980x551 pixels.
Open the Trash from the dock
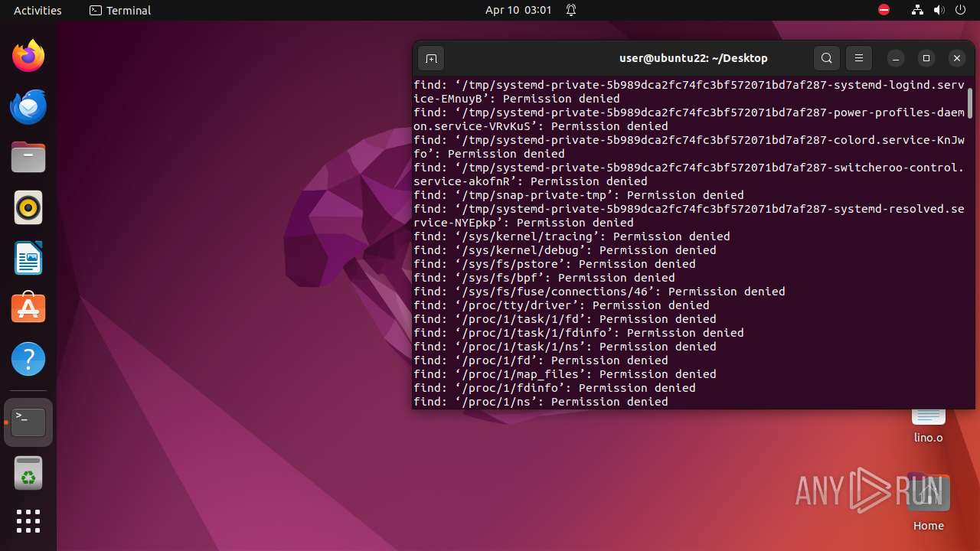(x=28, y=473)
